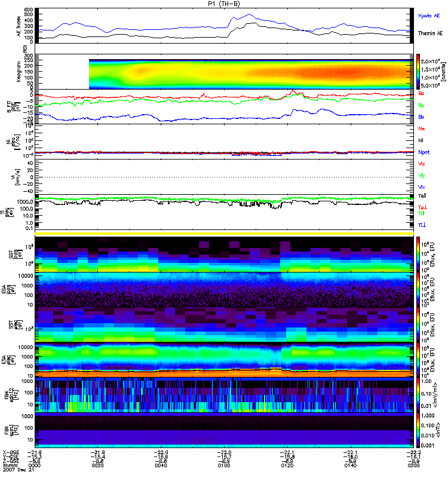
Task: Click the black Te parallel legend label
Action: (x=422, y=196)
